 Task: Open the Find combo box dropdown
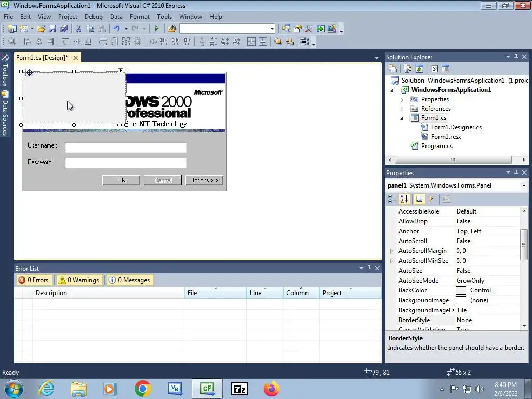click(x=272, y=29)
